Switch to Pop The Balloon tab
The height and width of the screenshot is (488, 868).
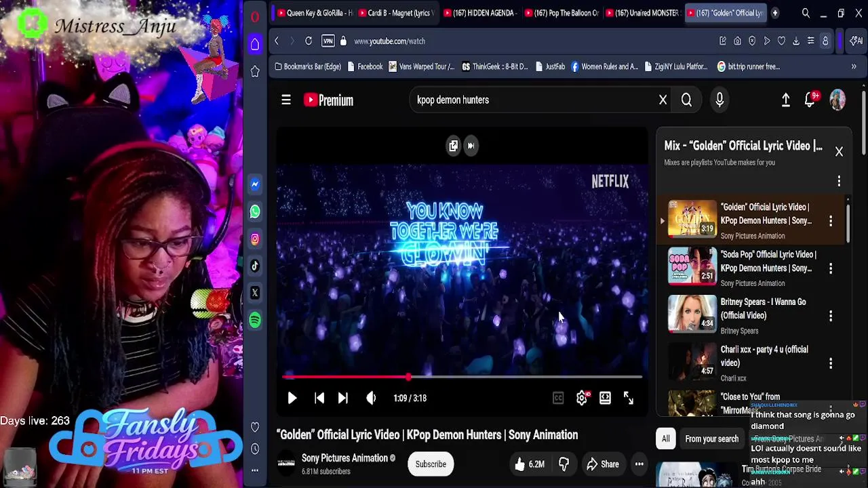(563, 13)
